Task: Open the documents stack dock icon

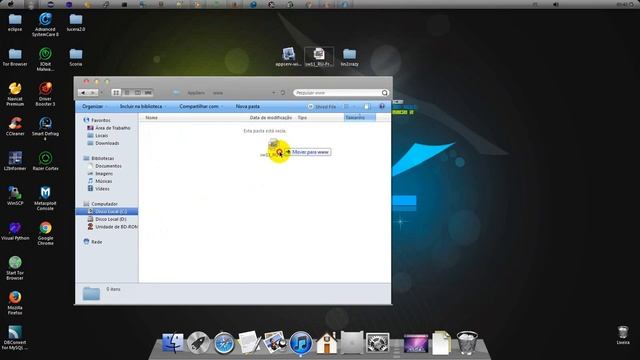Action: click(x=441, y=342)
